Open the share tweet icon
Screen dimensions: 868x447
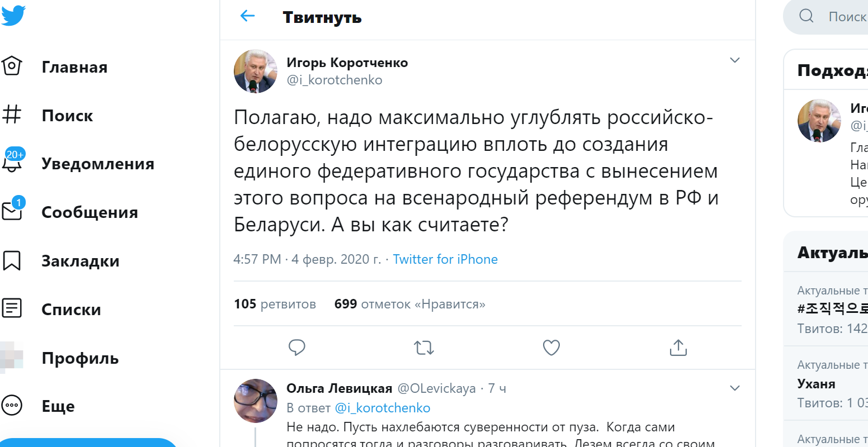(x=678, y=348)
